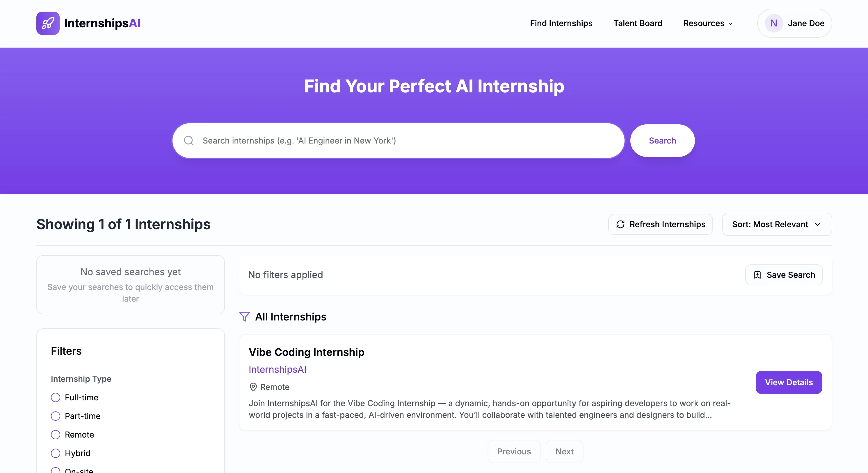
Task: Click the View Details button
Action: point(789,382)
